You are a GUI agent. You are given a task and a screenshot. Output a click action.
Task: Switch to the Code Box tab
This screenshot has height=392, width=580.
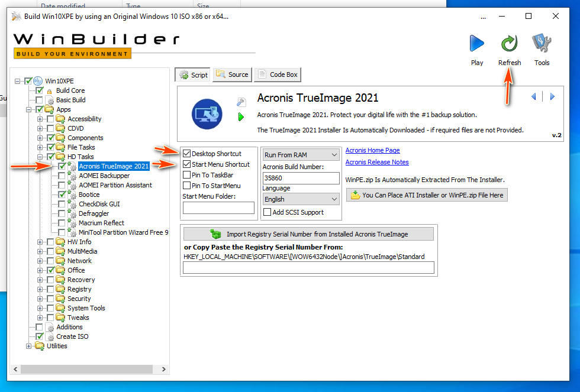coord(278,74)
